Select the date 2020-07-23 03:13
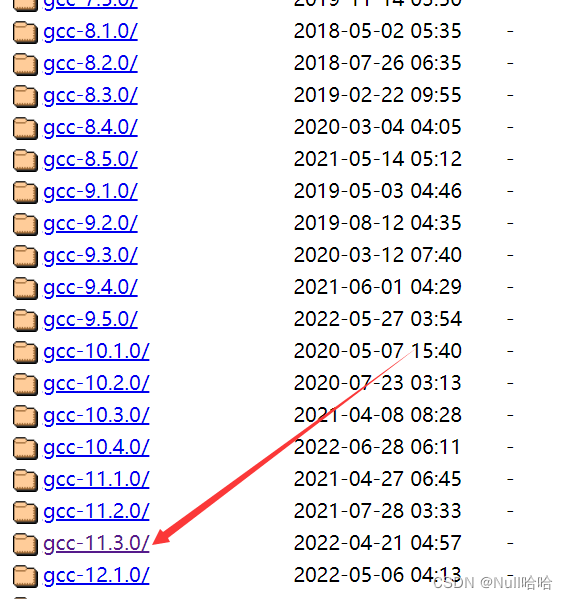This screenshot has width=568, height=599. click(377, 383)
